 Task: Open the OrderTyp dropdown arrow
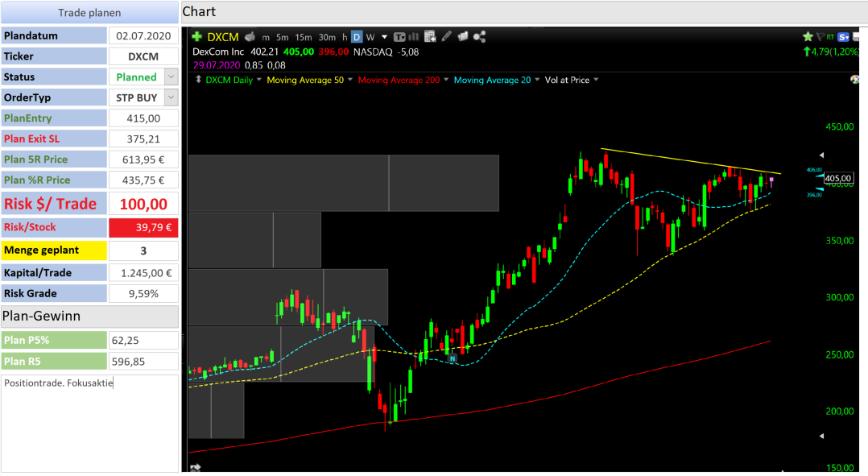click(x=171, y=97)
